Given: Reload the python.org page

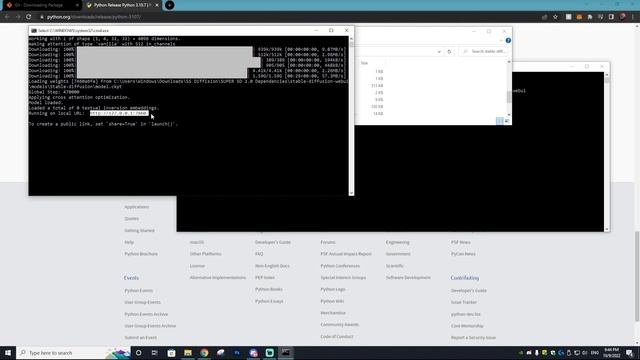Looking at the screenshot, I should point(29,17).
